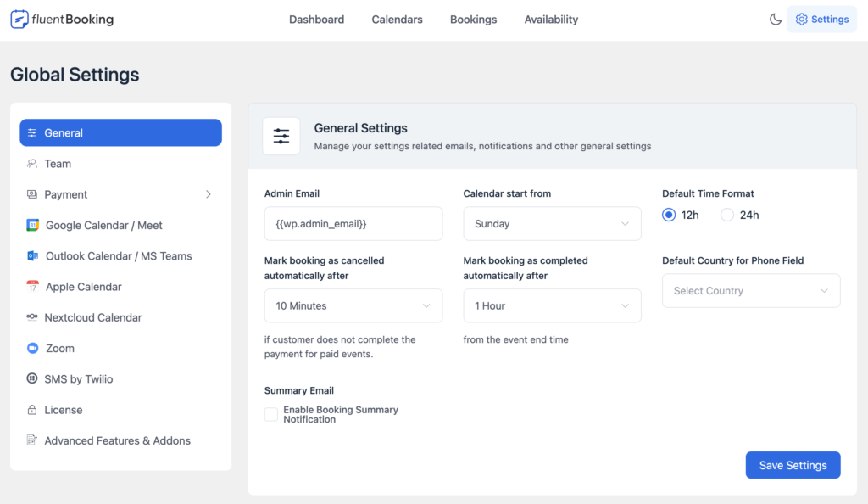Select the 24h time format

tap(726, 215)
